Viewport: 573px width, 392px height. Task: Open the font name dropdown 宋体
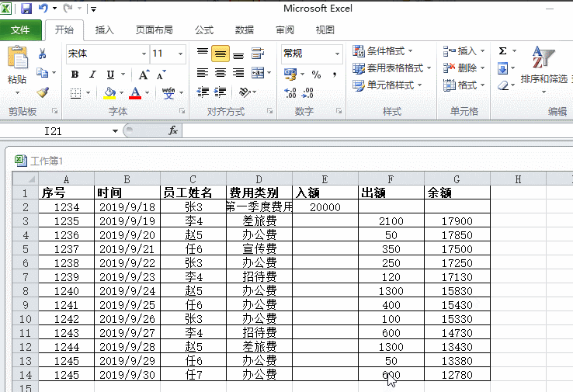(x=144, y=54)
